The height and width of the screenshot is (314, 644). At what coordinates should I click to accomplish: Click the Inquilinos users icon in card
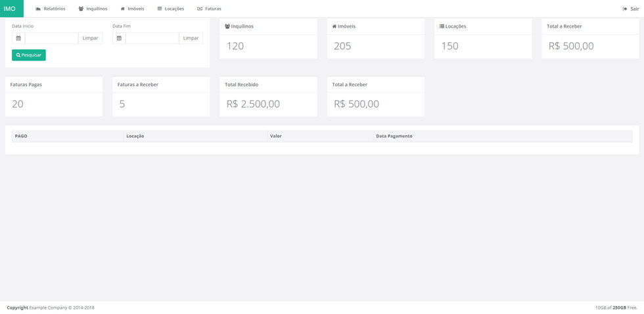click(227, 26)
